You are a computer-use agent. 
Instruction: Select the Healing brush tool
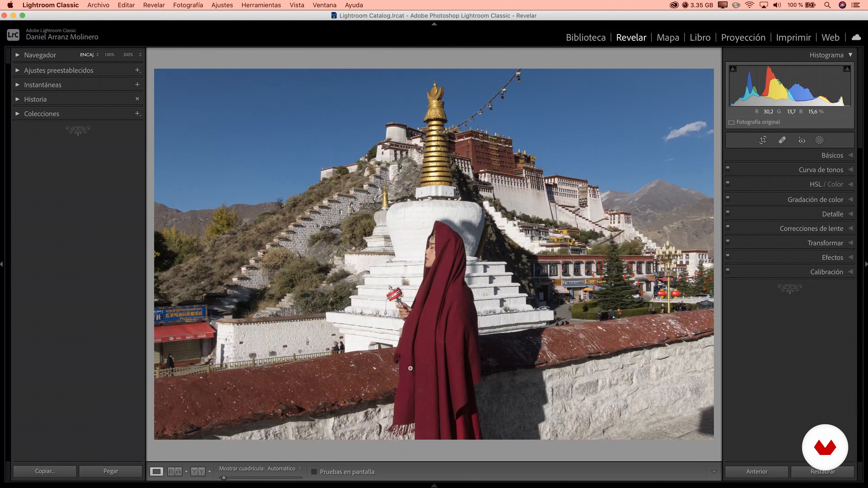[782, 140]
